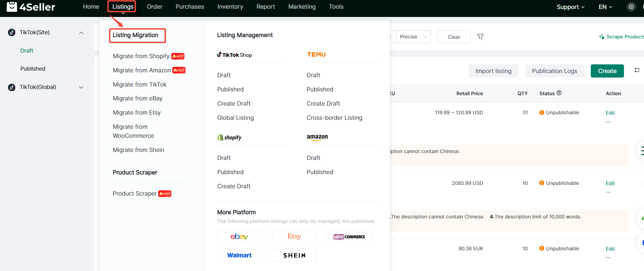Open the Listings menu
The image size is (644, 271).
tap(123, 7)
